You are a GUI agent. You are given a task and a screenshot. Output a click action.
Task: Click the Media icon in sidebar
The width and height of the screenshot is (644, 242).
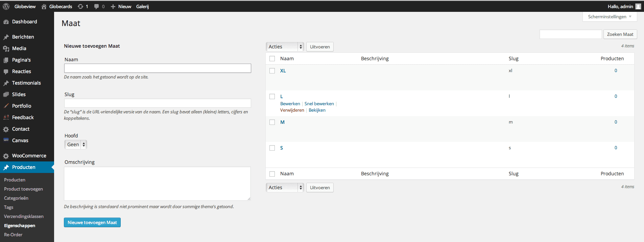click(6, 48)
